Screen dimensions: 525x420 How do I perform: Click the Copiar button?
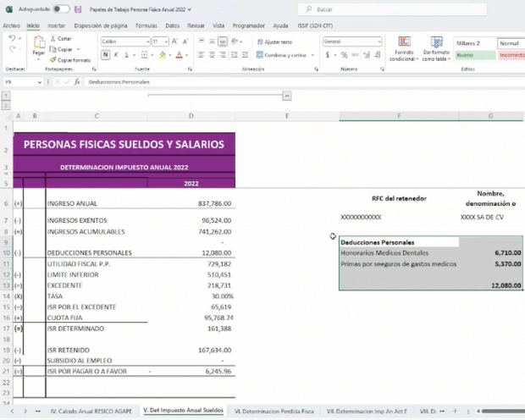pyautogui.click(x=61, y=49)
